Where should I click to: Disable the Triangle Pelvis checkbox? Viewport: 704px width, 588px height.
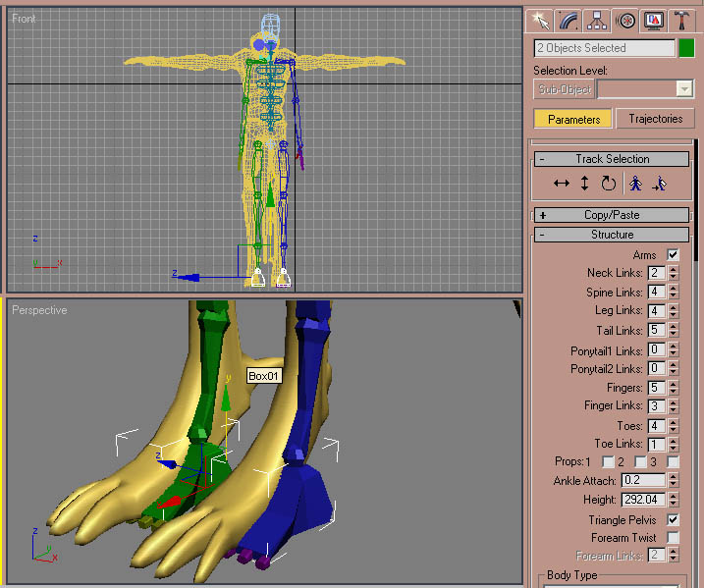click(x=673, y=519)
